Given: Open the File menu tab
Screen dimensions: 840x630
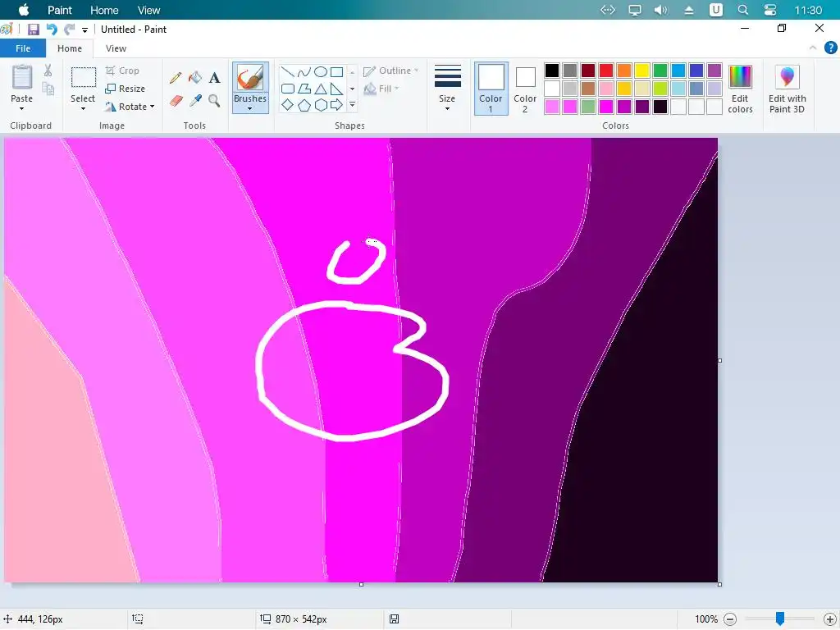Looking at the screenshot, I should (x=23, y=48).
